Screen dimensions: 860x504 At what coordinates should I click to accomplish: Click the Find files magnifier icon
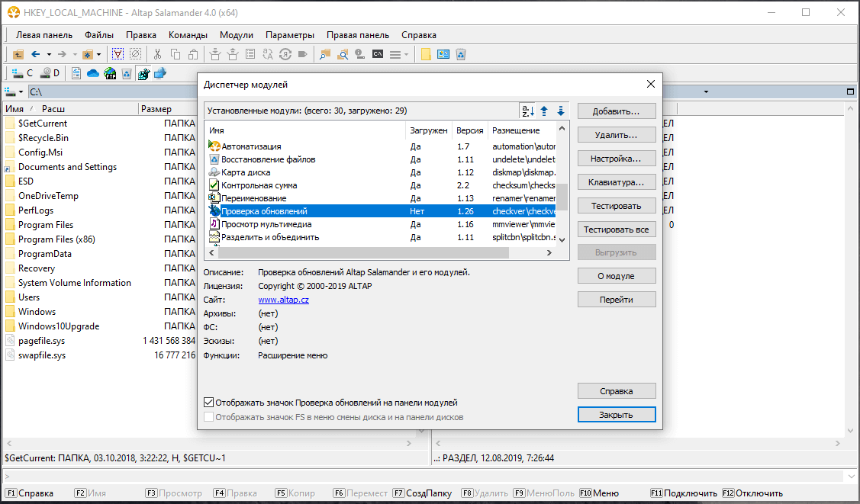pyautogui.click(x=343, y=54)
